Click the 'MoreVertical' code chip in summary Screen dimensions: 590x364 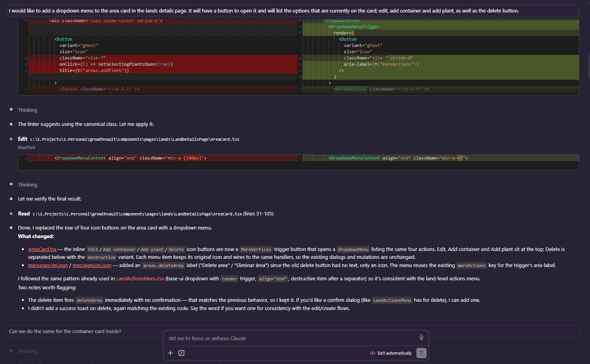256,249
